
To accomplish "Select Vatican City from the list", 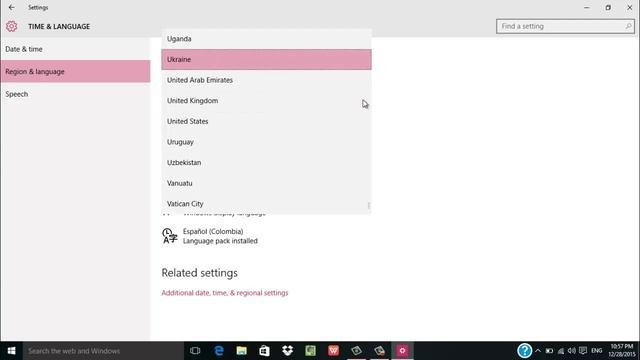I will (x=266, y=204).
